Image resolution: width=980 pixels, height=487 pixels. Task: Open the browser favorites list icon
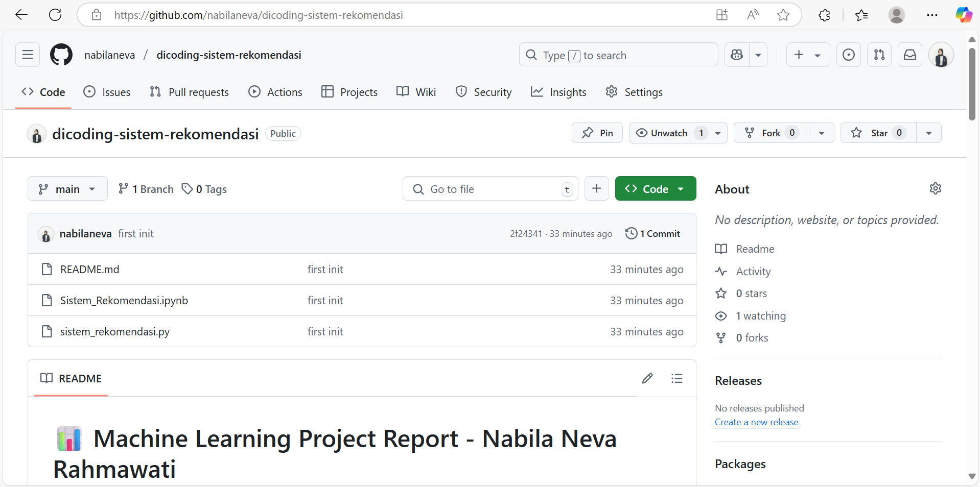(861, 15)
